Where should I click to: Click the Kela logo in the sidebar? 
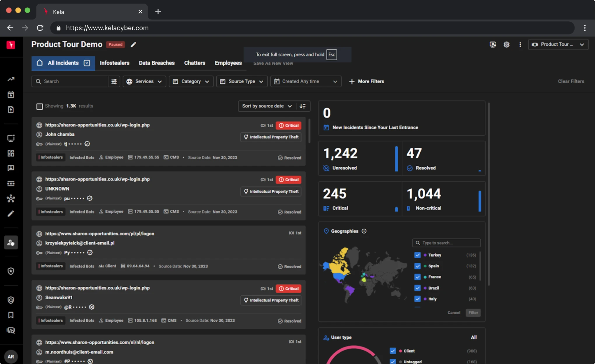tap(11, 45)
